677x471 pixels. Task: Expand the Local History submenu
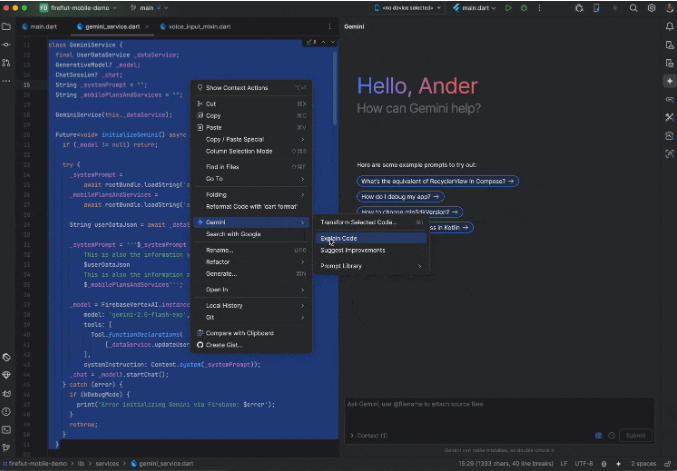tap(251, 306)
